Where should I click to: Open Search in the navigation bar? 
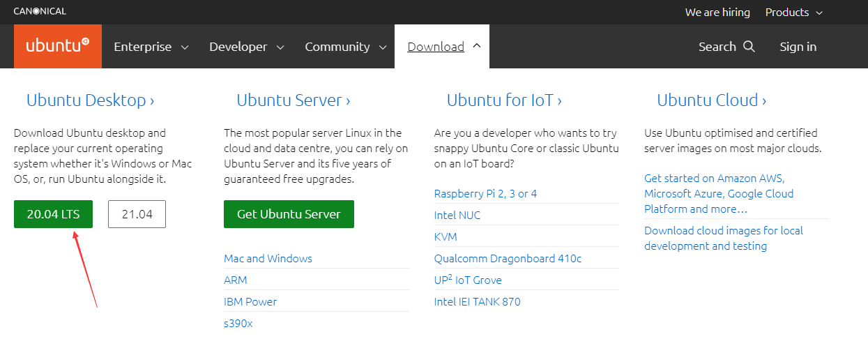point(726,47)
